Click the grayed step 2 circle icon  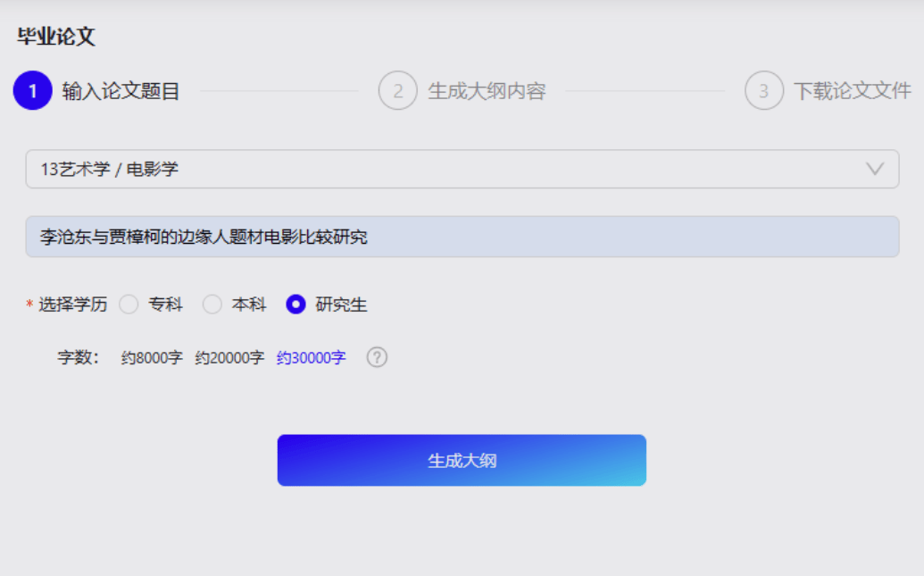pos(398,91)
